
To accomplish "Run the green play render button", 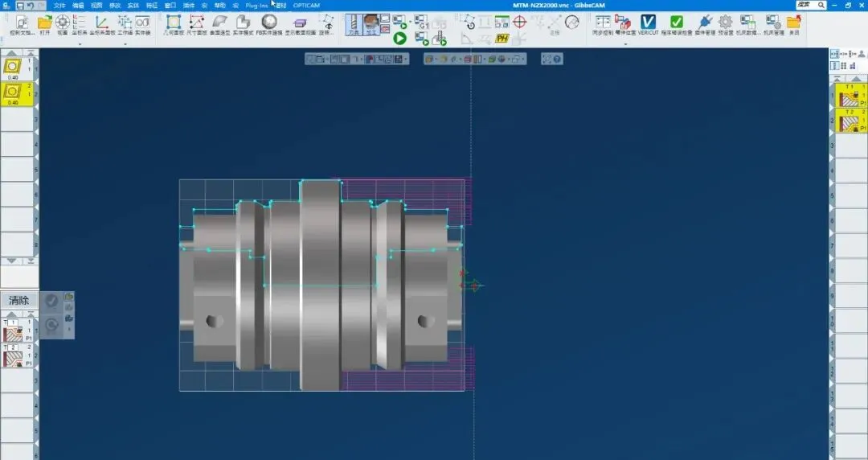I will pos(399,39).
